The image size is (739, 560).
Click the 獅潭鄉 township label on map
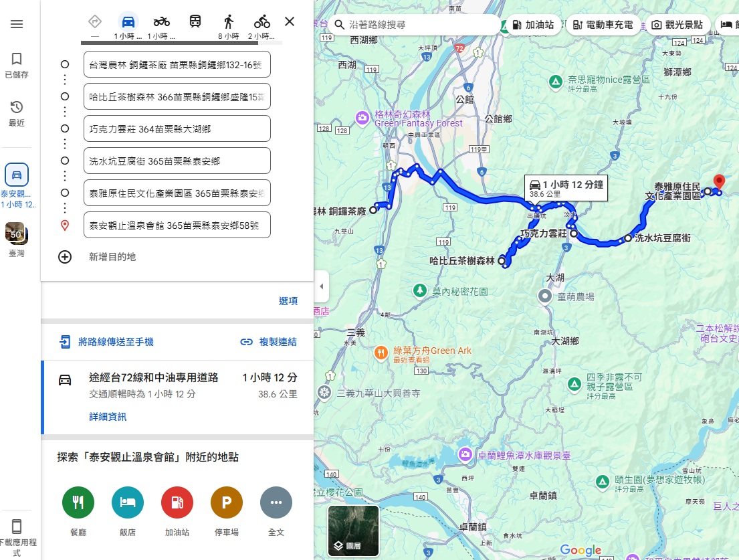(x=677, y=72)
